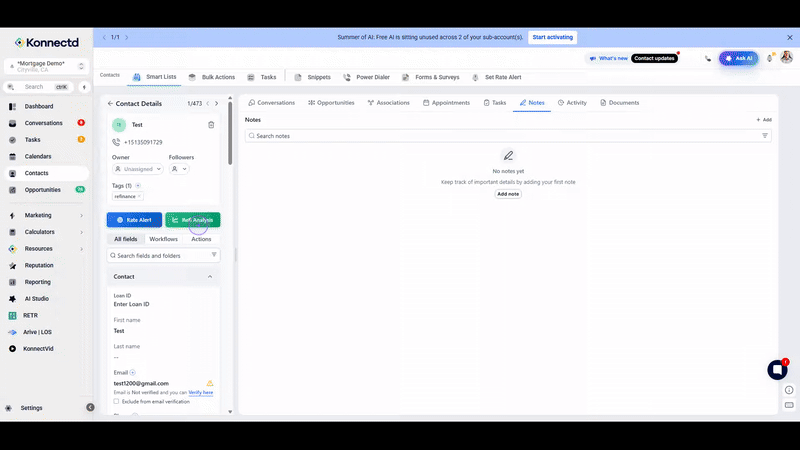Image resolution: width=800 pixels, height=450 pixels.
Task: Open Set Rate Alert
Action: [497, 78]
